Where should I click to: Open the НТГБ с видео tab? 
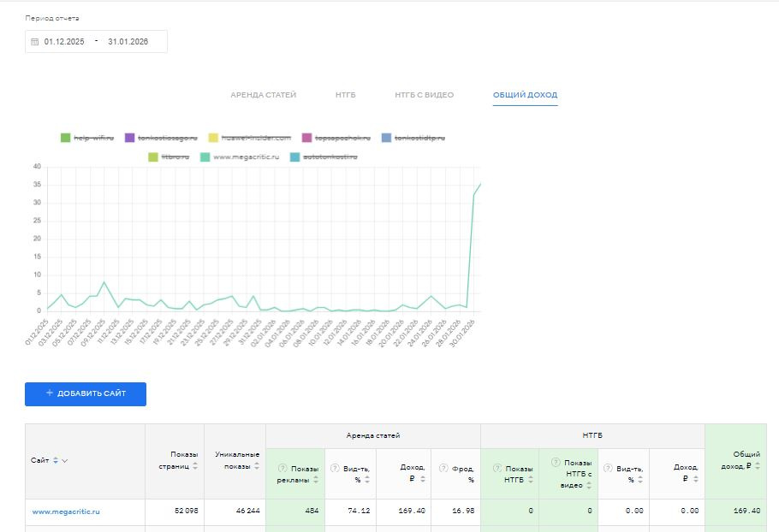point(424,95)
